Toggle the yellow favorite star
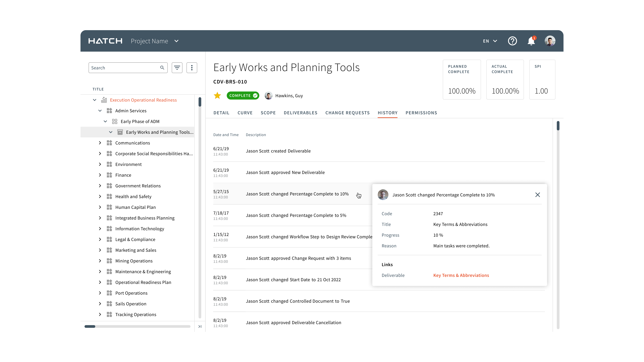This screenshot has height=362, width=644. click(x=217, y=95)
